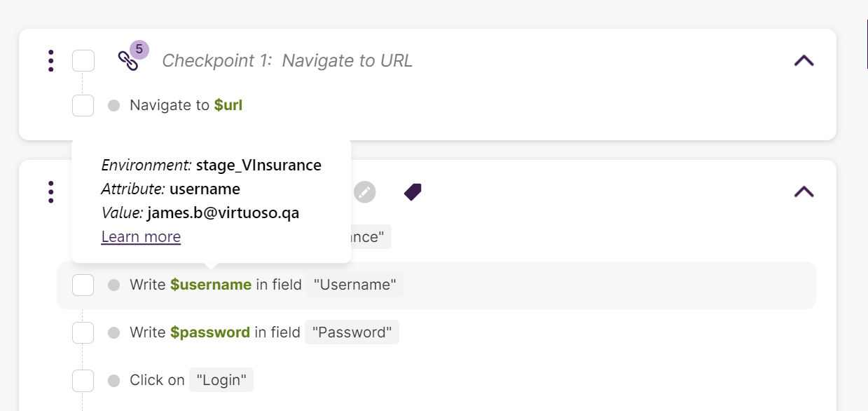Tick the Checkpoint 1 checkbox

point(83,61)
